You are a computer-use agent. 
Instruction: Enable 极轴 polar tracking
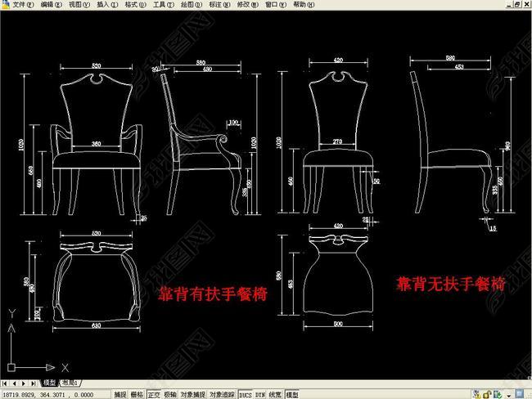(x=169, y=394)
